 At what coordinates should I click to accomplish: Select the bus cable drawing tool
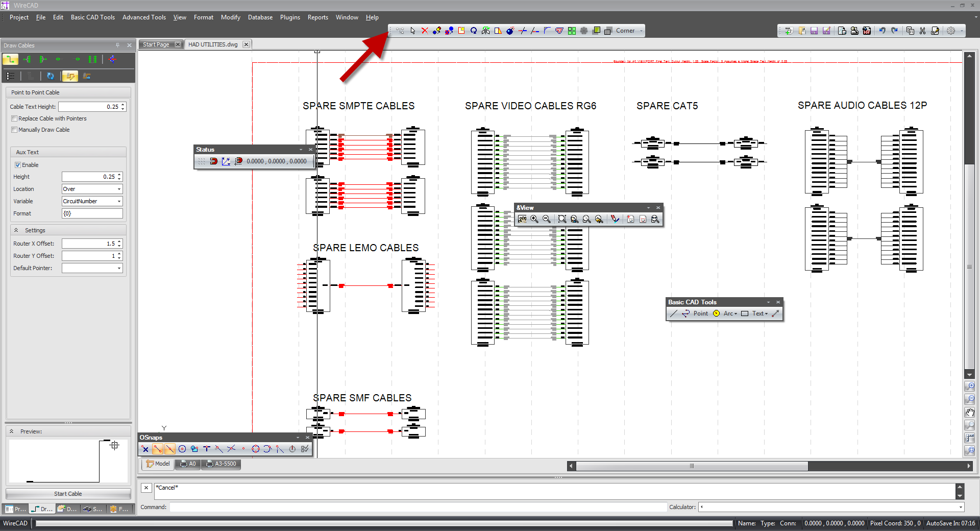click(92, 59)
